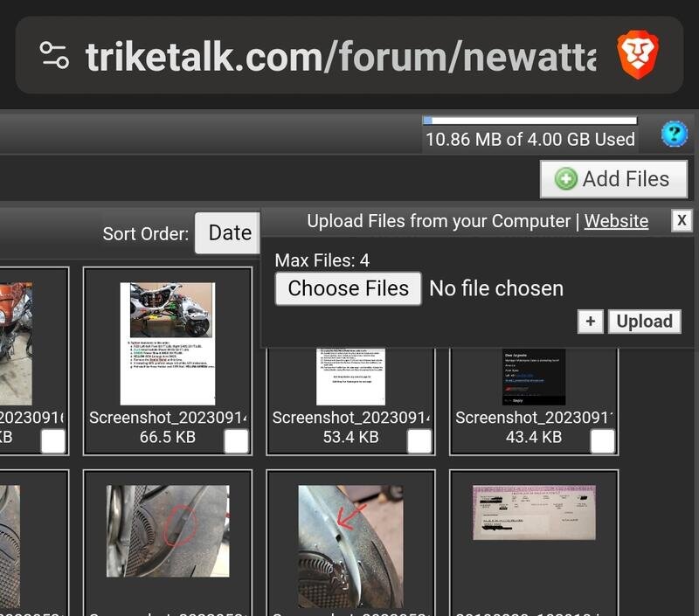The height and width of the screenshot is (616, 699).
Task: Close the upload panel with X
Action: click(682, 220)
